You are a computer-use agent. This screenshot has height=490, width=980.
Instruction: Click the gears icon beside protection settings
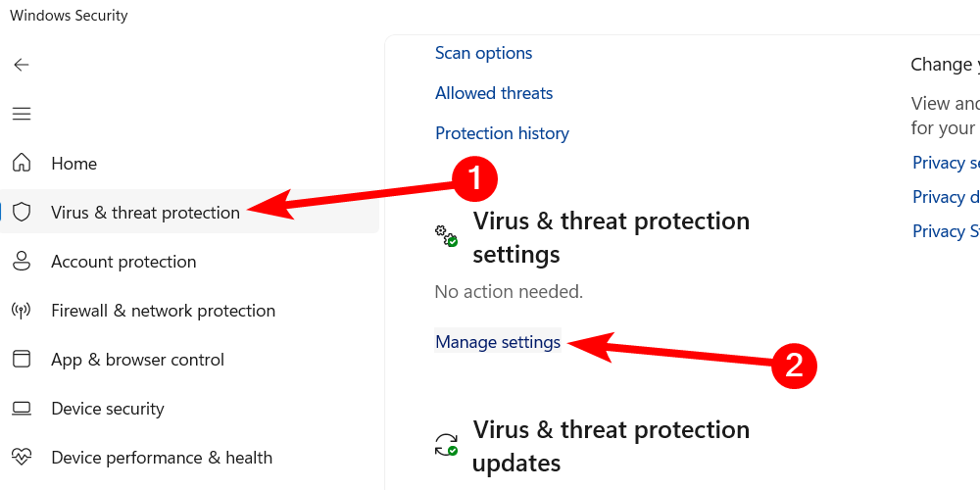(446, 235)
